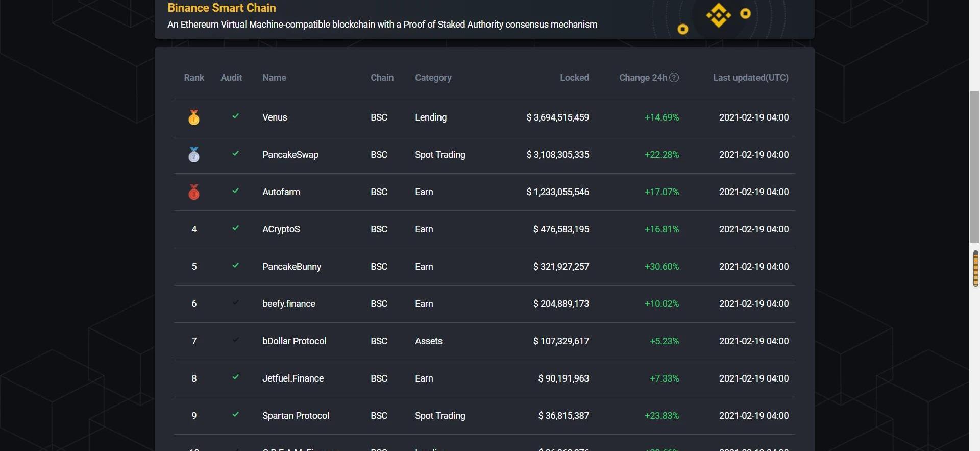Open the Autofarm project entry
This screenshot has height=451, width=980.
(x=281, y=192)
